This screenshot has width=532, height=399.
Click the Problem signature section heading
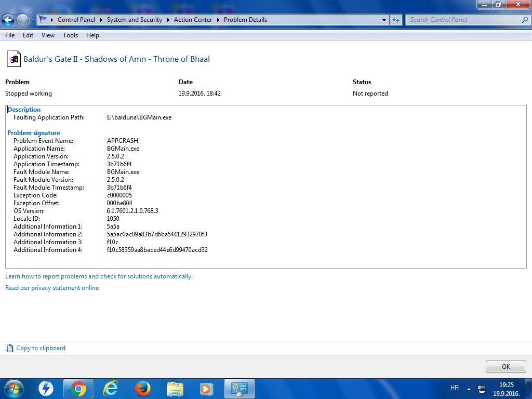pos(34,133)
